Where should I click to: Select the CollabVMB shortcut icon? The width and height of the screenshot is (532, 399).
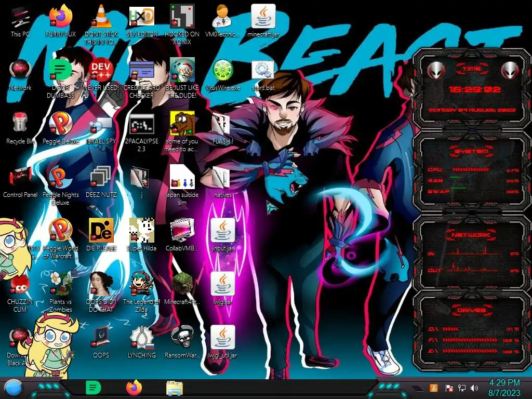182,231
